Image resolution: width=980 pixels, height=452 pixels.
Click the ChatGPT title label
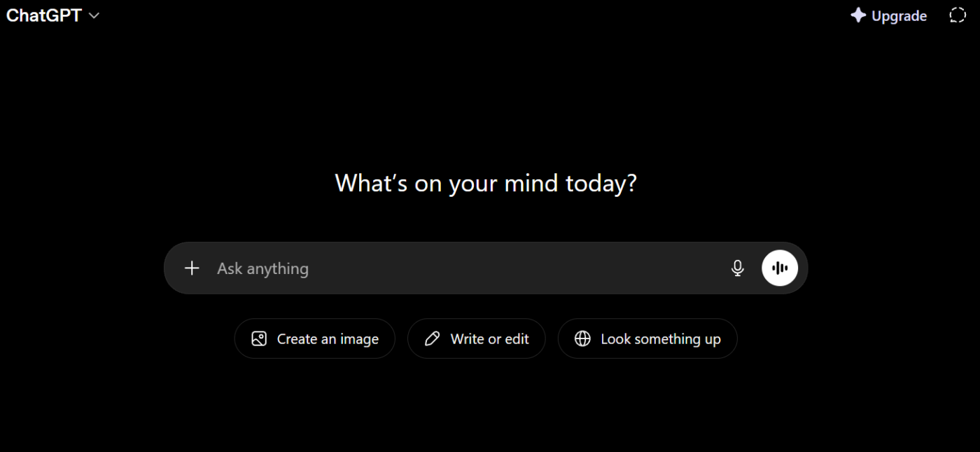click(44, 15)
